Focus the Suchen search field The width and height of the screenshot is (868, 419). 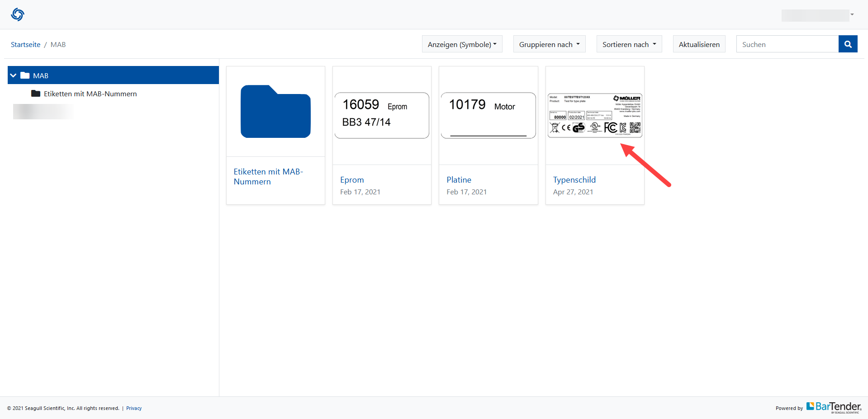[x=787, y=44]
